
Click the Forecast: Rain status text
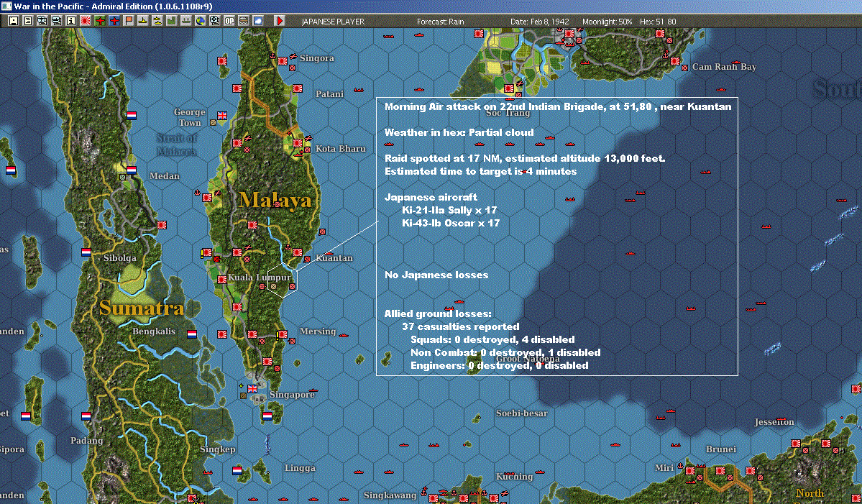[440, 22]
